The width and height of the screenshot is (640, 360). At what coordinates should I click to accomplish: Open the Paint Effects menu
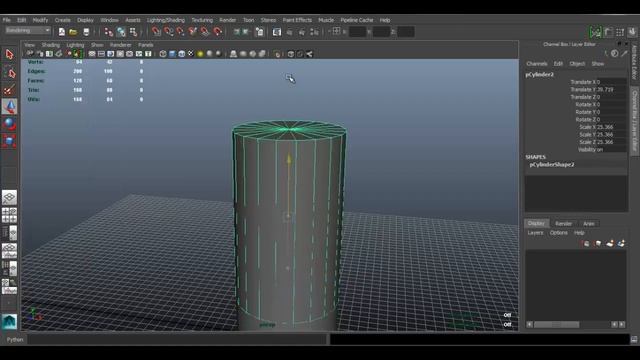[x=297, y=20]
